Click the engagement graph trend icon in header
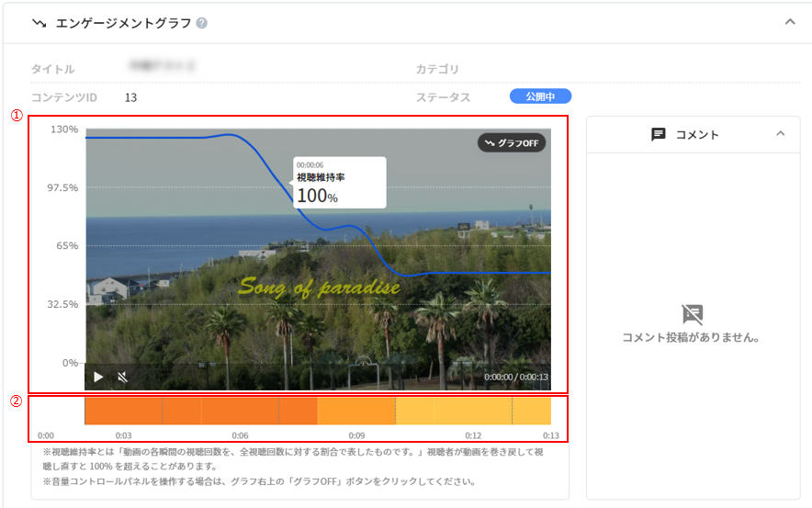Screen dimensions: 812x508 click(x=39, y=23)
